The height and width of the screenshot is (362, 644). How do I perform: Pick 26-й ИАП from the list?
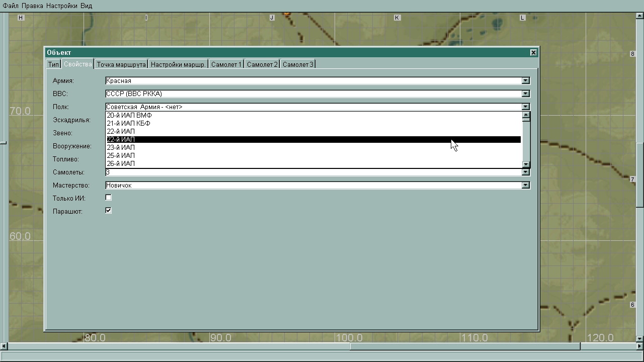click(314, 163)
